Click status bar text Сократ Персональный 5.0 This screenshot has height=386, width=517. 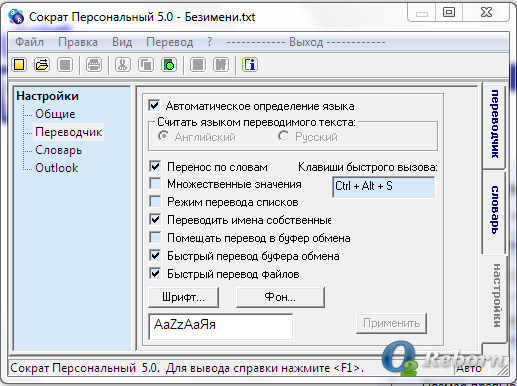point(85,368)
